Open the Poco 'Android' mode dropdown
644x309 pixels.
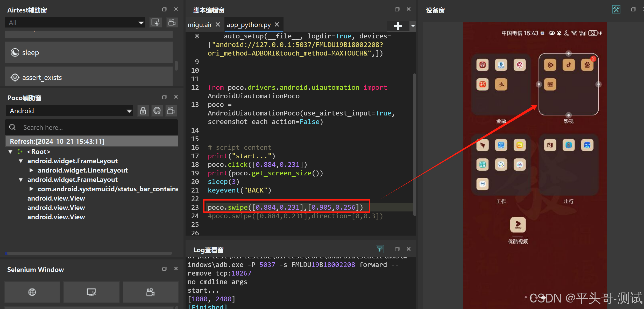click(x=69, y=111)
